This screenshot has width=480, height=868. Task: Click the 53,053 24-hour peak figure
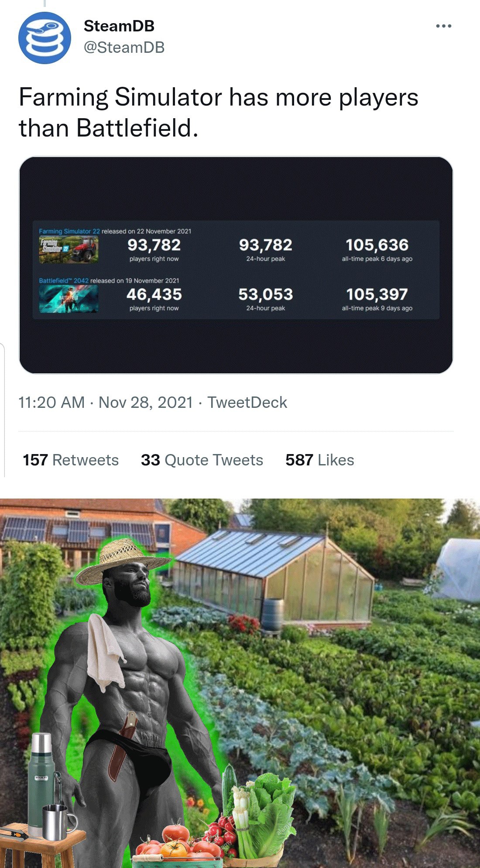265,294
